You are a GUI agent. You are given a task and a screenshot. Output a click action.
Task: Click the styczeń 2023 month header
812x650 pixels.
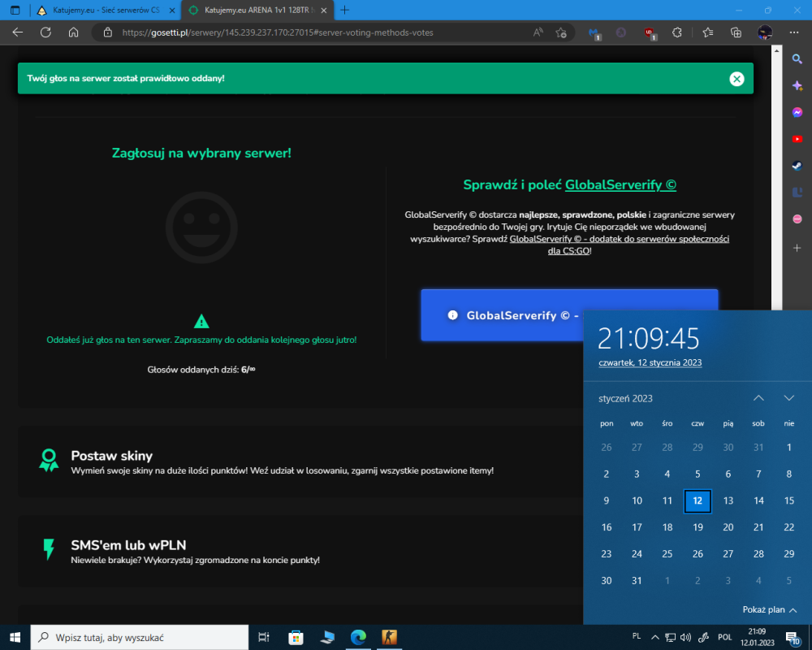pos(625,399)
